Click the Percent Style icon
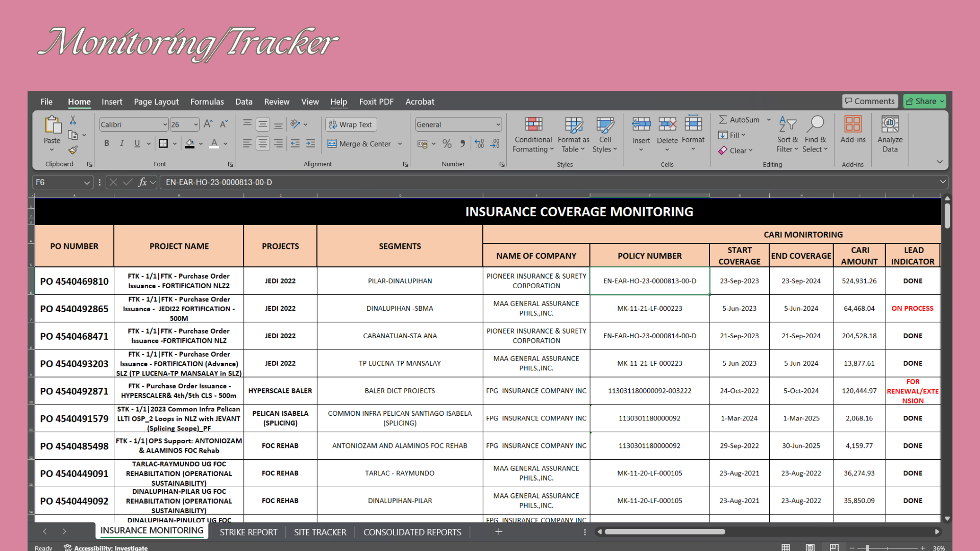Image resolution: width=980 pixels, height=551 pixels. 447,144
